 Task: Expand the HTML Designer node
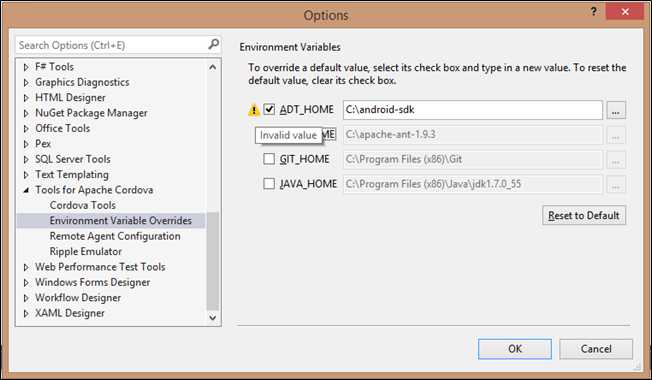pos(26,98)
